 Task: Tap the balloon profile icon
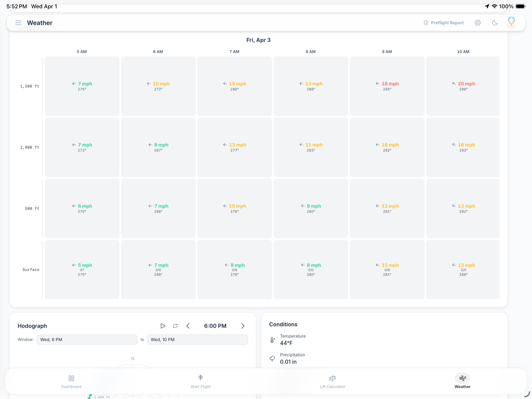[x=511, y=22]
